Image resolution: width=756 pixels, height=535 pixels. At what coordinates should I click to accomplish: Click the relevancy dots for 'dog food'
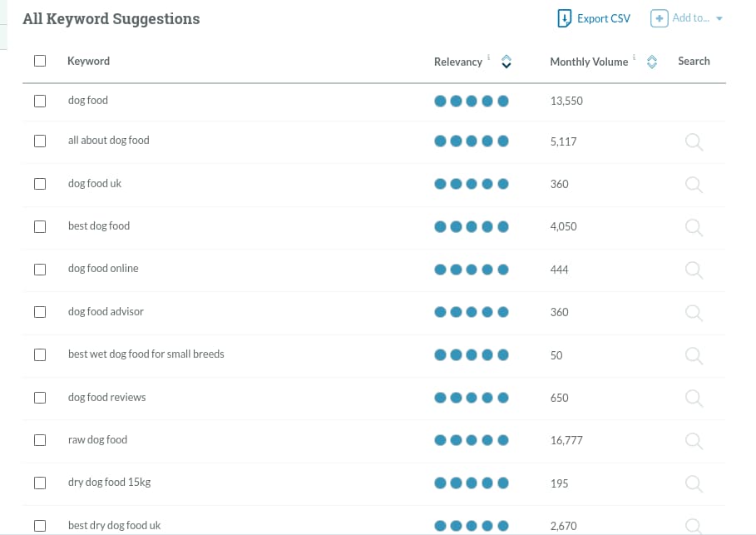[471, 101]
